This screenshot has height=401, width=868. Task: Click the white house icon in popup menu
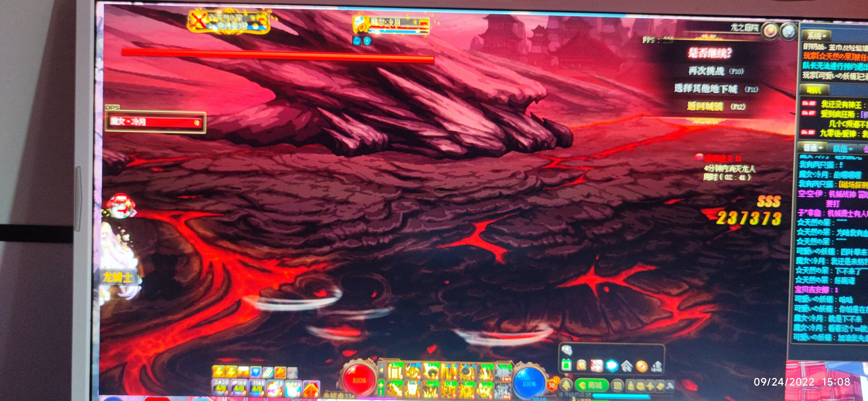[627, 366]
